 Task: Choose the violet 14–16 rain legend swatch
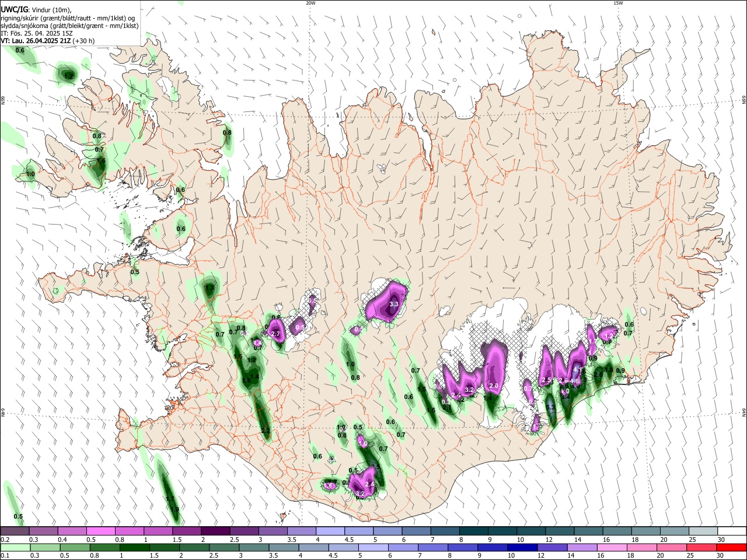tap(582, 548)
